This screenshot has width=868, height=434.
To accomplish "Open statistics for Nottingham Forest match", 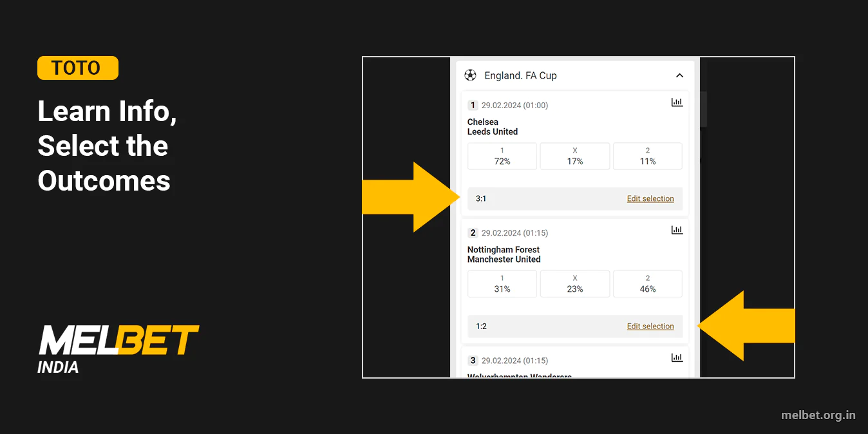I will (676, 229).
